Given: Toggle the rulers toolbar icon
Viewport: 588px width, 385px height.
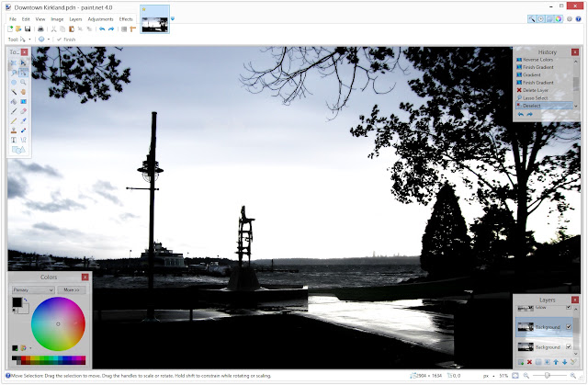Looking at the screenshot, I should pyautogui.click(x=132, y=28).
